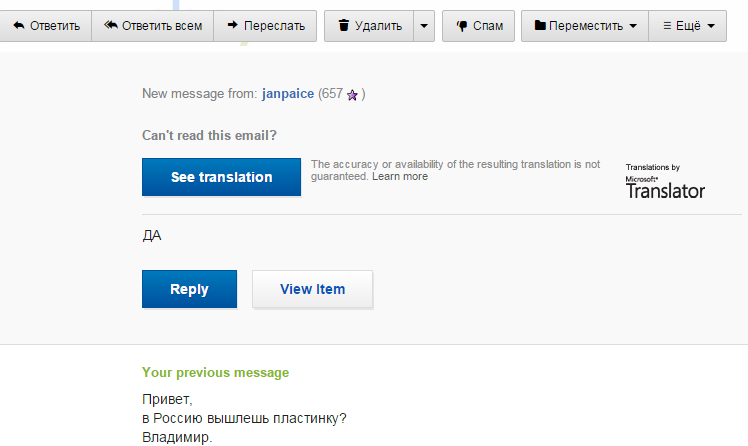This screenshot has width=748, height=446.
Task: Click the Переслать toolbar label
Action: 274,26
